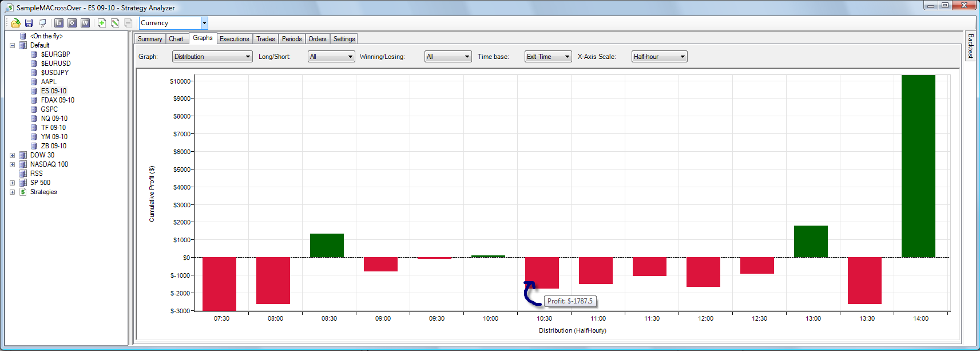Viewport: 980px width, 351px height.
Task: Expand the SP 500 list
Action: pyautogui.click(x=12, y=183)
